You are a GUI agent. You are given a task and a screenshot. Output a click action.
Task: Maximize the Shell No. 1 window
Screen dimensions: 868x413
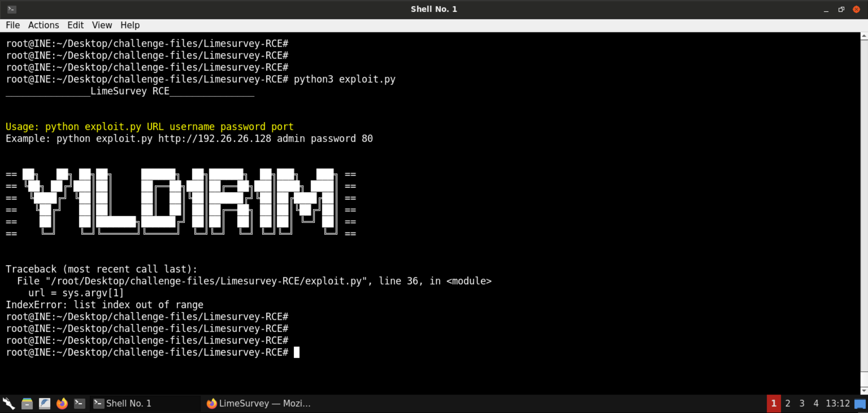pos(841,9)
